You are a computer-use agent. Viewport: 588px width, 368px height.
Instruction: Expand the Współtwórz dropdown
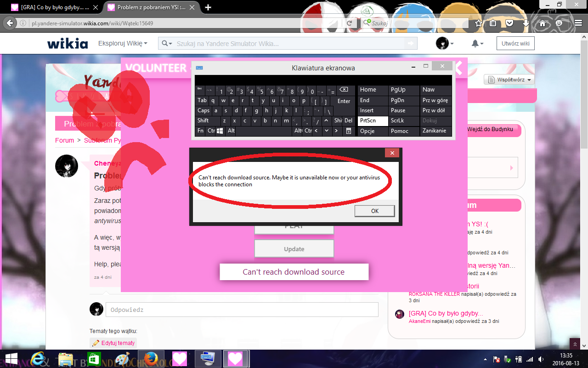click(x=509, y=80)
